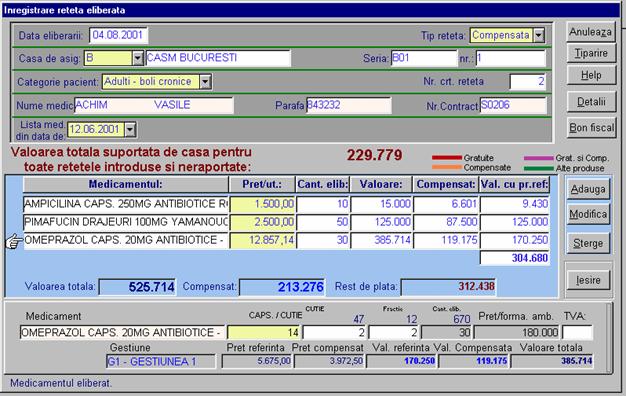Viewport: 626px width, 396px height.
Task: Select the hand pointer row indicator
Action: pos(14,241)
